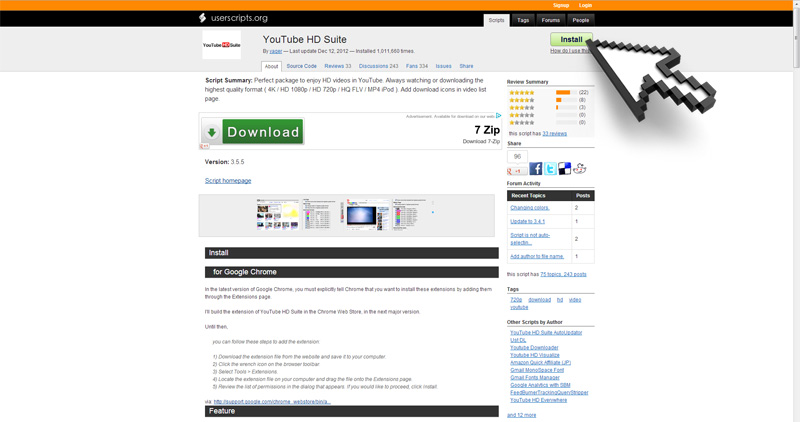Open the Youtube Downloader script link
This screenshot has height=422, width=800.
tap(534, 347)
